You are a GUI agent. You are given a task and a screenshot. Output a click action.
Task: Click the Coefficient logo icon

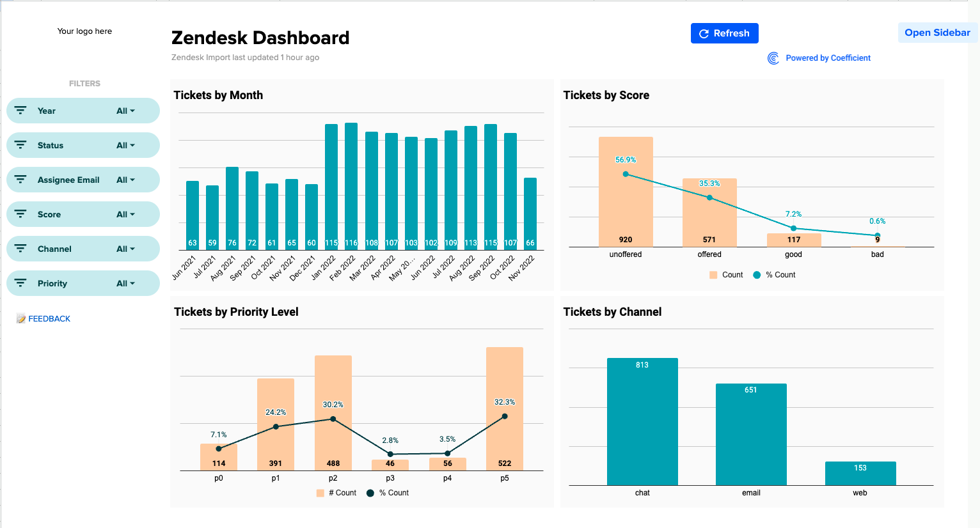pos(773,58)
